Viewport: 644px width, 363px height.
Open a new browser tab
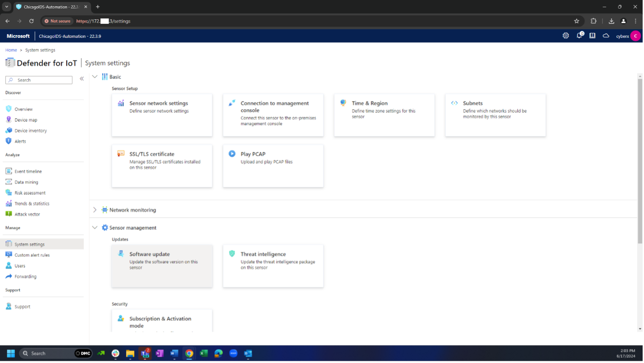tap(98, 7)
